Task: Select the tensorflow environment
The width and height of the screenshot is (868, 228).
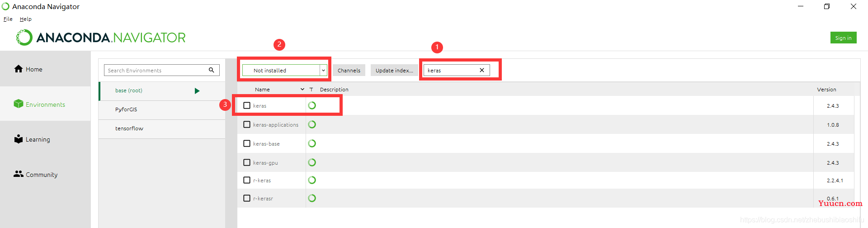Action: 162,129
